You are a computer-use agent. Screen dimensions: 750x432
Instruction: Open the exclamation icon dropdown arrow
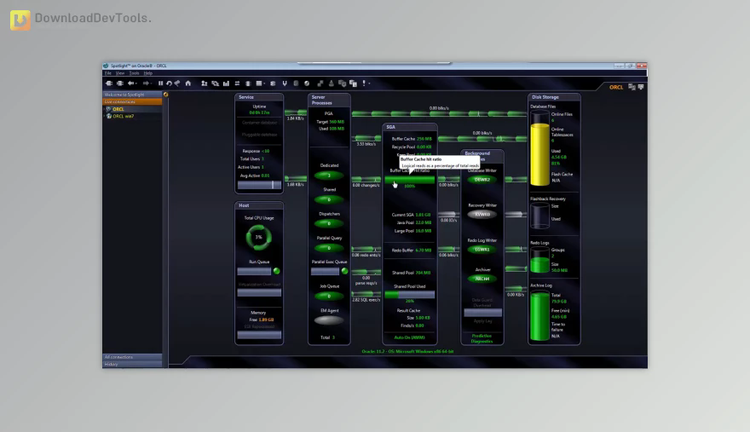click(369, 83)
